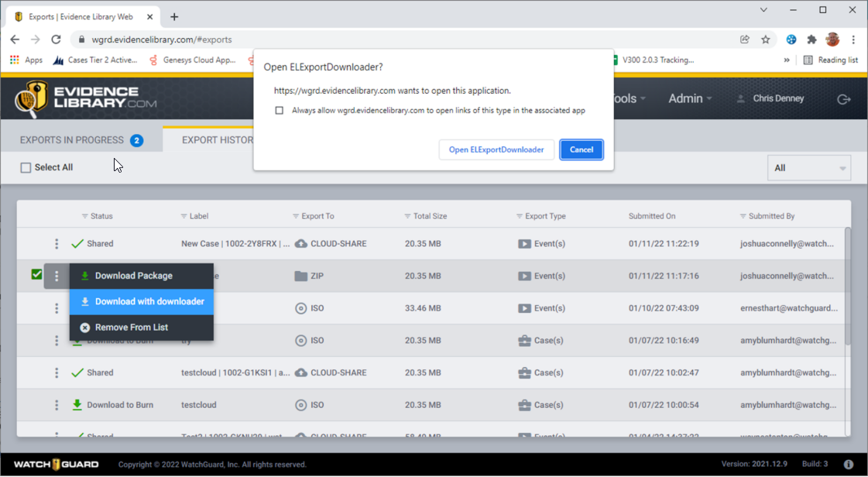Bookmark this page with star icon
Screen dimensions: 868x477
pyautogui.click(x=766, y=39)
